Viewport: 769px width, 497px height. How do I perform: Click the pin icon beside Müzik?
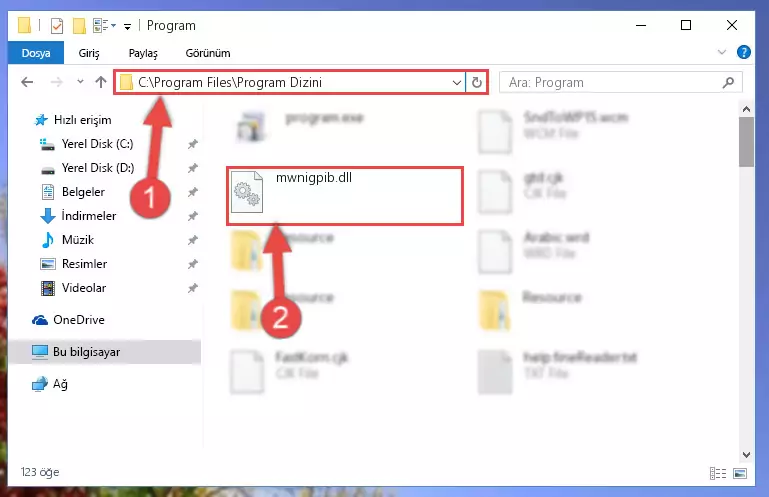tap(193, 240)
